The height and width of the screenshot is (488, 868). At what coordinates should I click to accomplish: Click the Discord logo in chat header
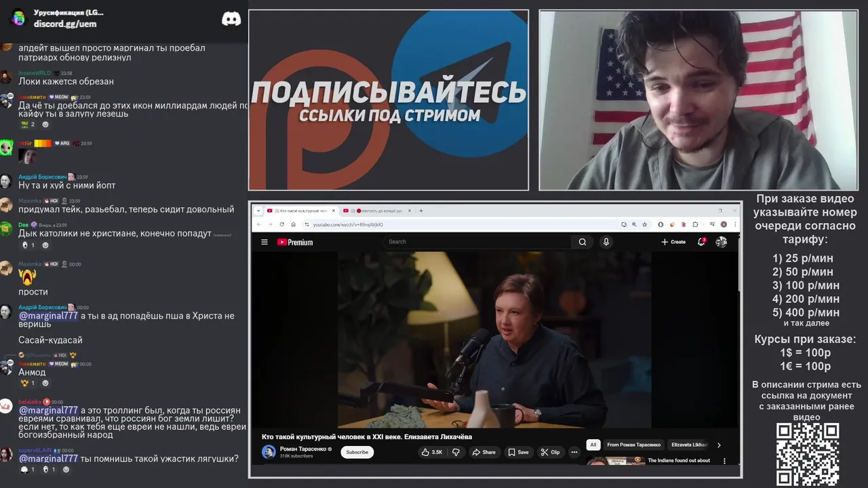click(x=231, y=19)
